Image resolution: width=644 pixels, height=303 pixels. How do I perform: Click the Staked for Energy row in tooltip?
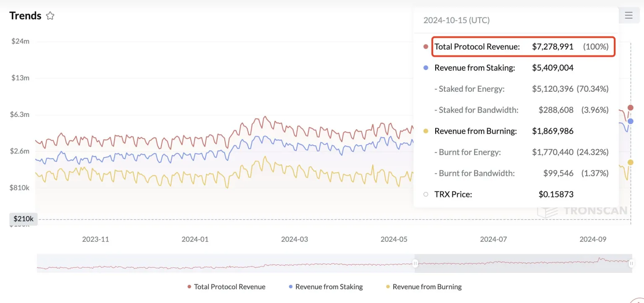pos(520,88)
